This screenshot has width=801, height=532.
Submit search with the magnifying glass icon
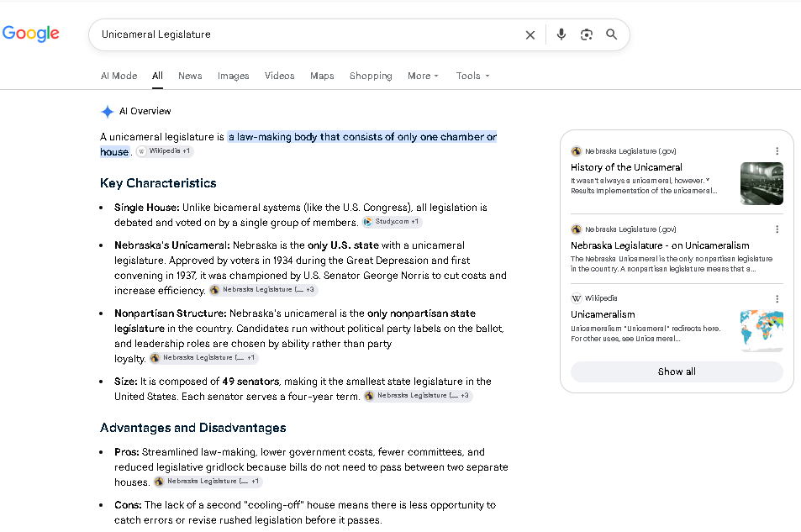pyautogui.click(x=612, y=34)
